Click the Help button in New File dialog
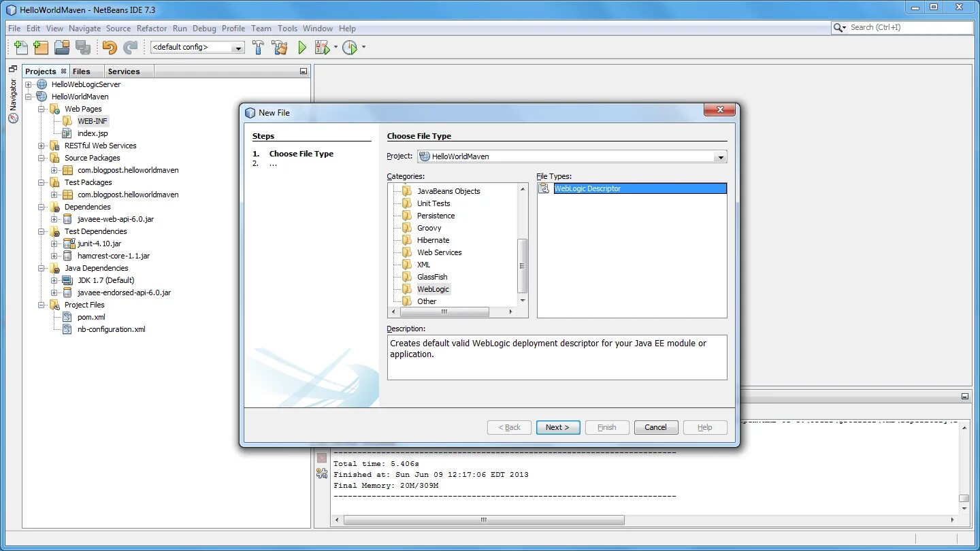This screenshot has height=551, width=980. click(705, 427)
